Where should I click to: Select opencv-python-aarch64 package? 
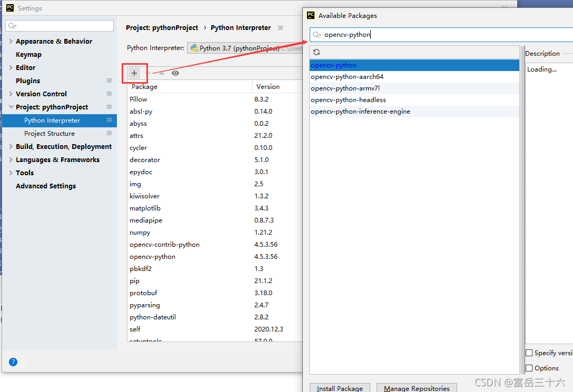pyautogui.click(x=414, y=77)
